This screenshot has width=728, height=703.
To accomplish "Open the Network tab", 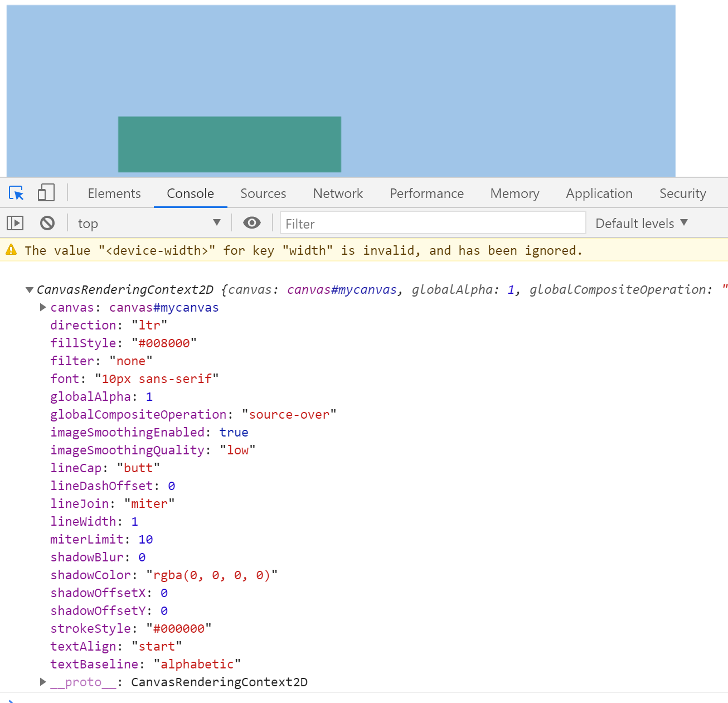I will 338,193.
